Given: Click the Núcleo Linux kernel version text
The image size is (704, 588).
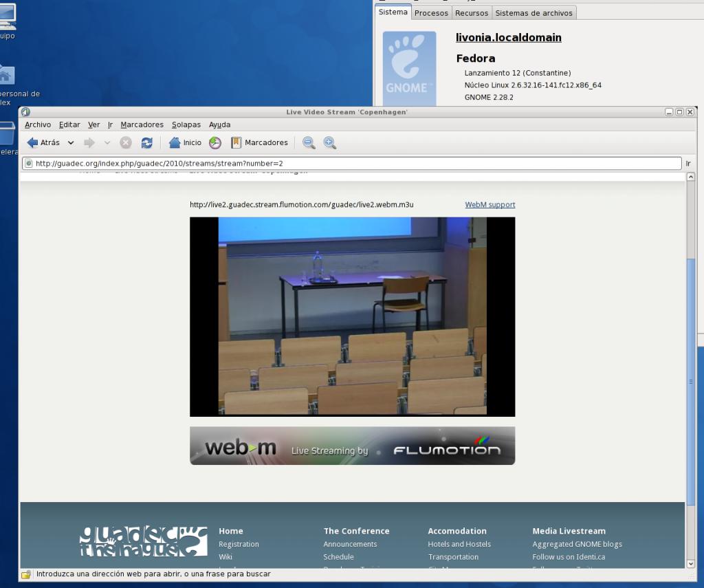Looking at the screenshot, I should (533, 85).
